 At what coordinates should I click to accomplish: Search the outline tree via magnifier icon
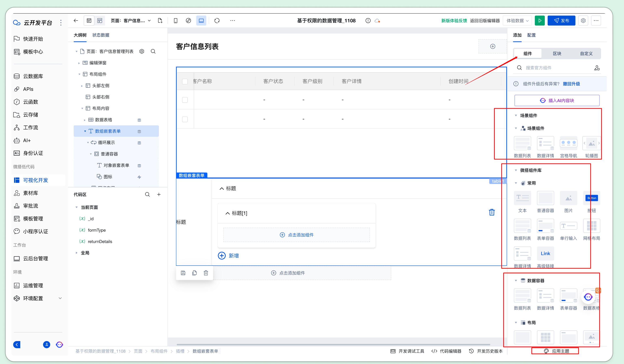pos(153,51)
